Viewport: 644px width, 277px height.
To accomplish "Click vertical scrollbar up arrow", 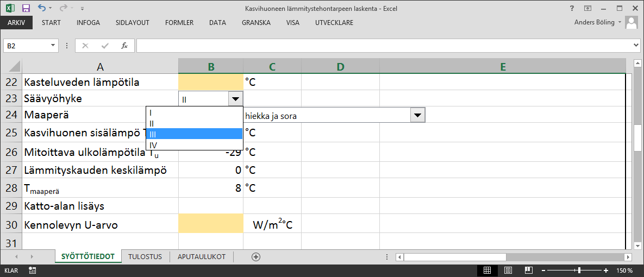I will point(637,63).
